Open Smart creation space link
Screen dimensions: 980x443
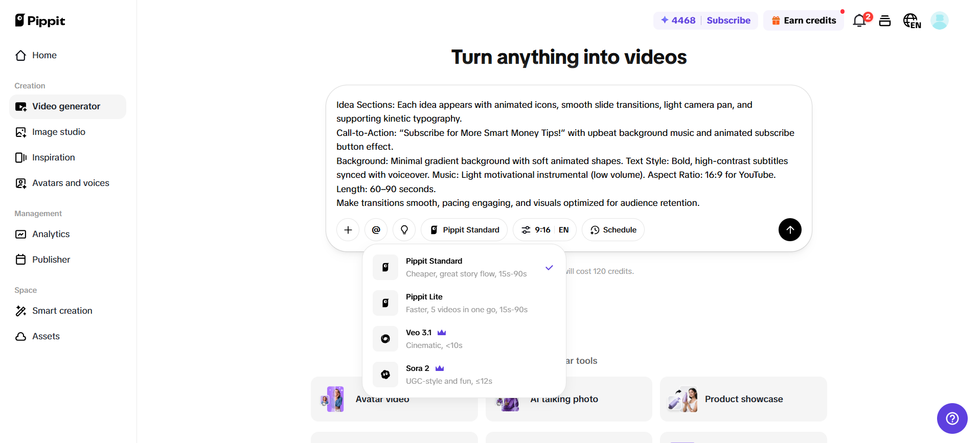click(67, 311)
